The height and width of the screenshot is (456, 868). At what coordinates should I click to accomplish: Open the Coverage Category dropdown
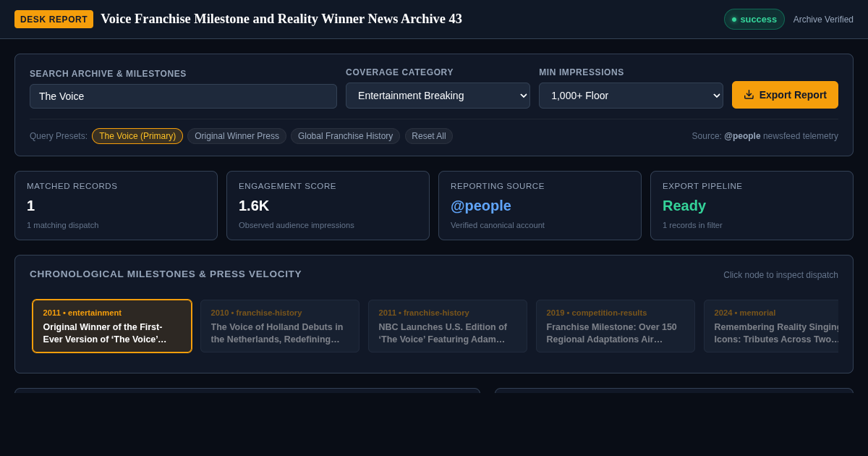438,96
